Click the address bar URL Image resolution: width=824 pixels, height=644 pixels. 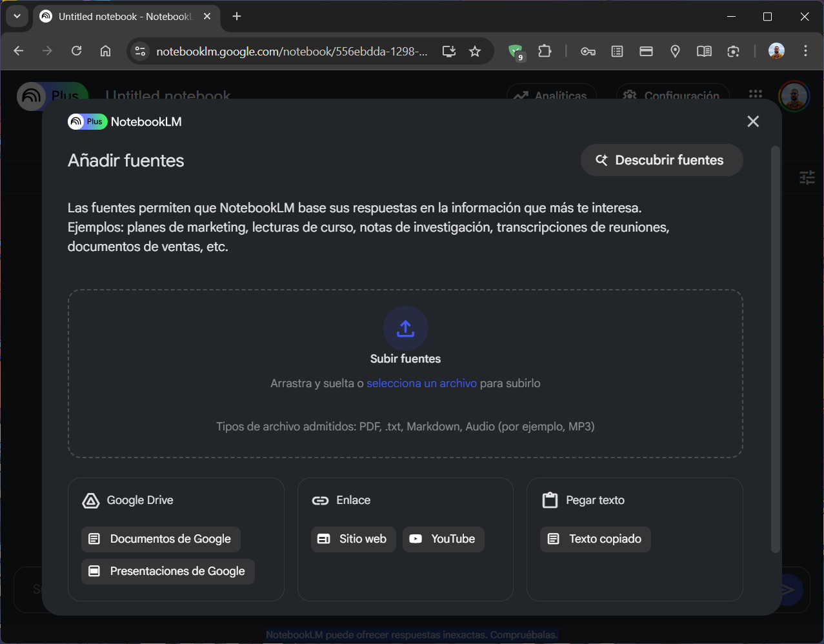(x=292, y=52)
